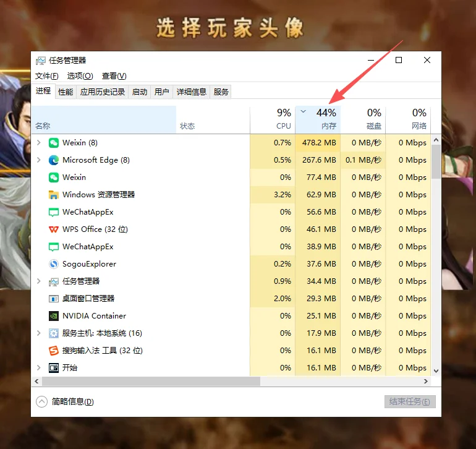476x449 pixels.
Task: Click the 0.1 MB/秒 disk value
Action: pos(363,160)
